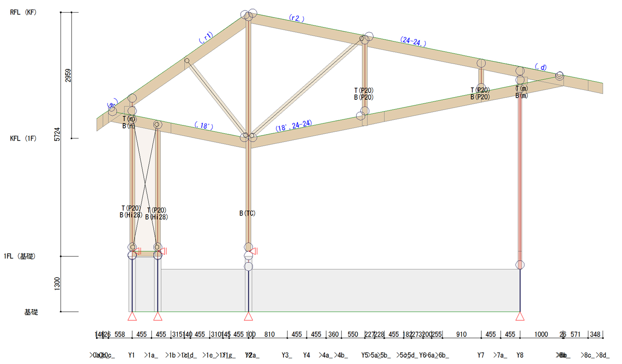
Task: Click the node atop the left diagonal brace
Action: pyautogui.click(x=187, y=61)
